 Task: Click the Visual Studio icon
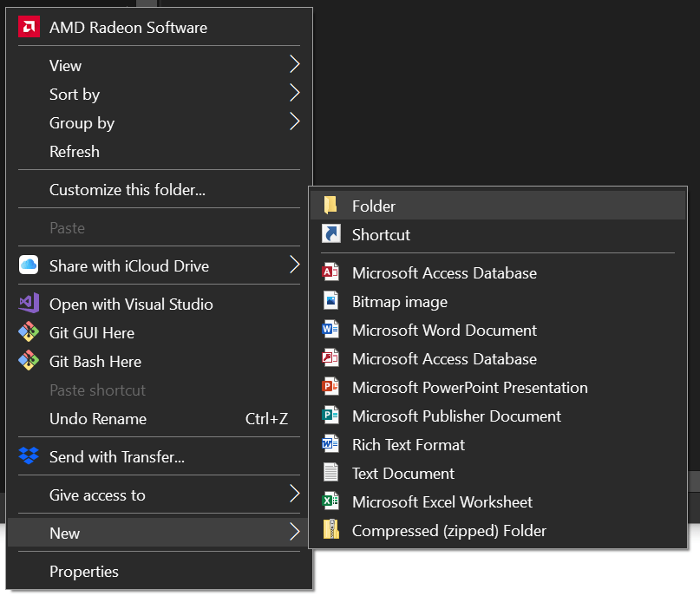click(29, 303)
